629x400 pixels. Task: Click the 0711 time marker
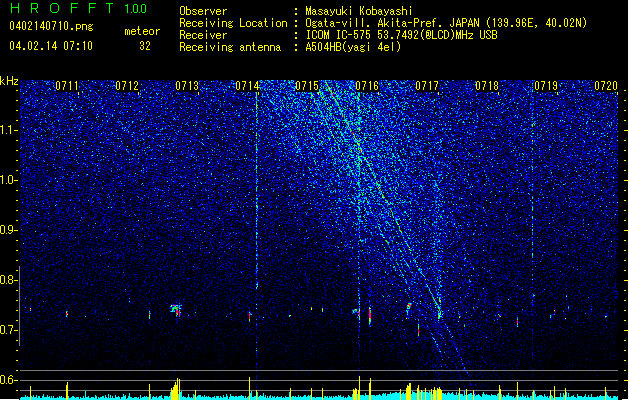pyautogui.click(x=67, y=86)
